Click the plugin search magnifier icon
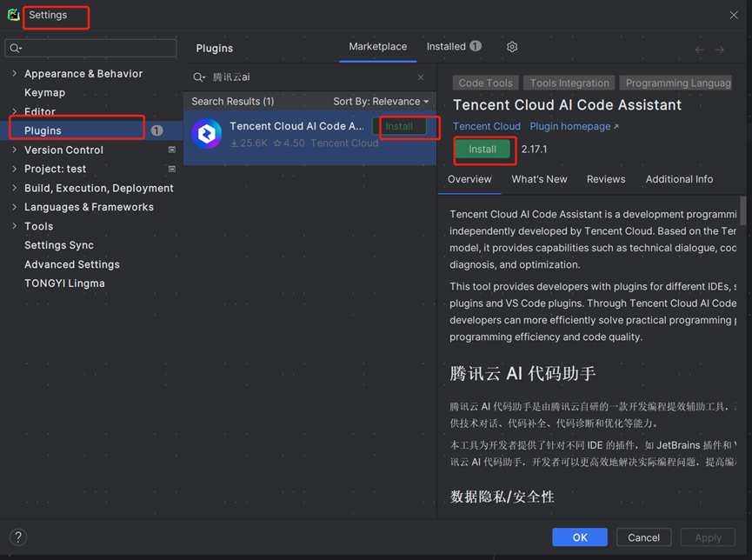The height and width of the screenshot is (560, 752). (x=199, y=77)
